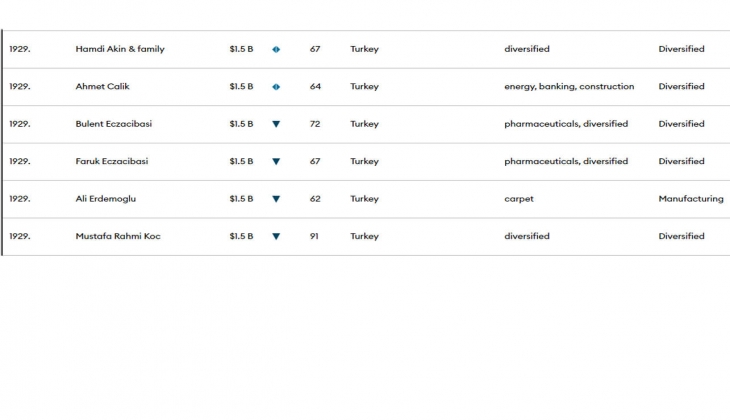Click Ahmet Calik's $1.5 B net worth

click(x=241, y=87)
